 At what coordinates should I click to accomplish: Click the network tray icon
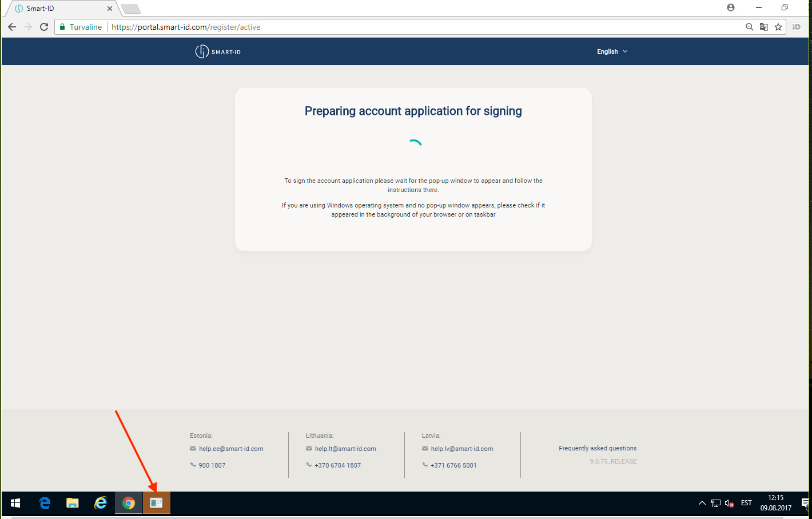pos(716,503)
